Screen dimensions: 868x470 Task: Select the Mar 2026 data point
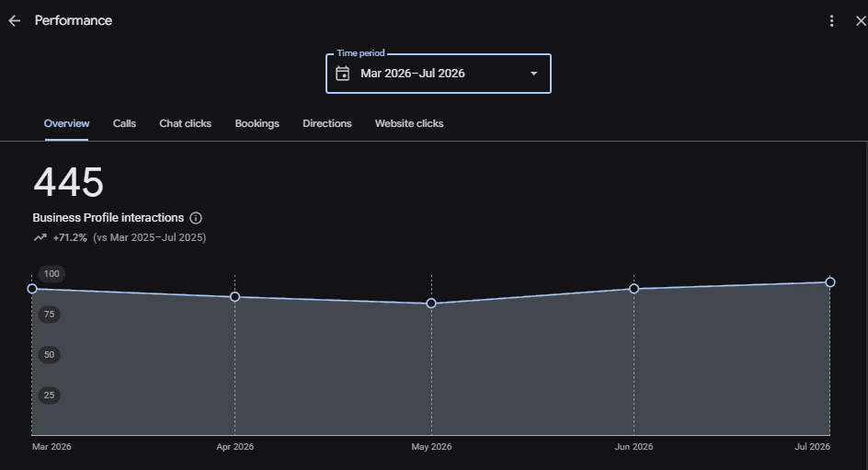(x=32, y=289)
